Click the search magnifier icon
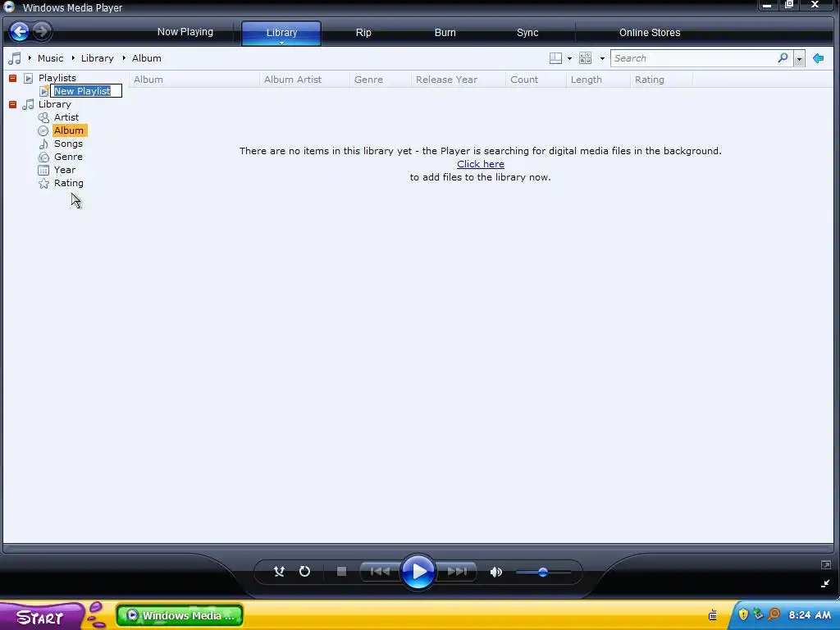Screen dimensions: 840x630 click(783, 58)
